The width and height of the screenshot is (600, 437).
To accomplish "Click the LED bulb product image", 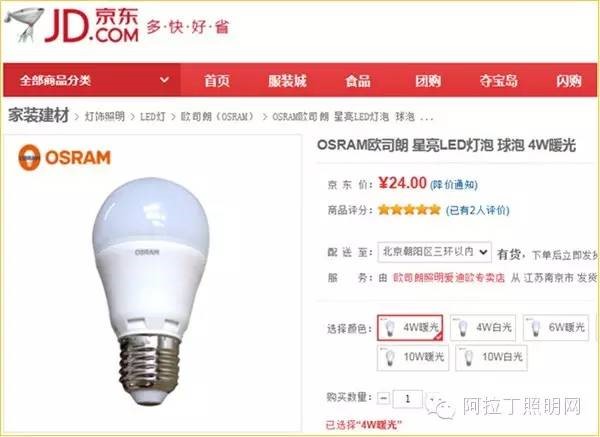I will pos(150,291).
